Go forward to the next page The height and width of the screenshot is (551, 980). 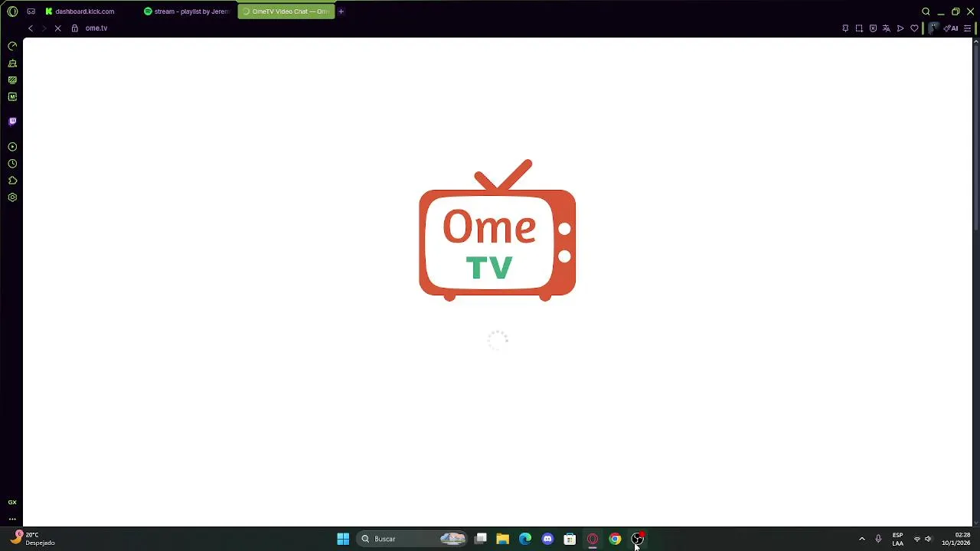pos(44,28)
